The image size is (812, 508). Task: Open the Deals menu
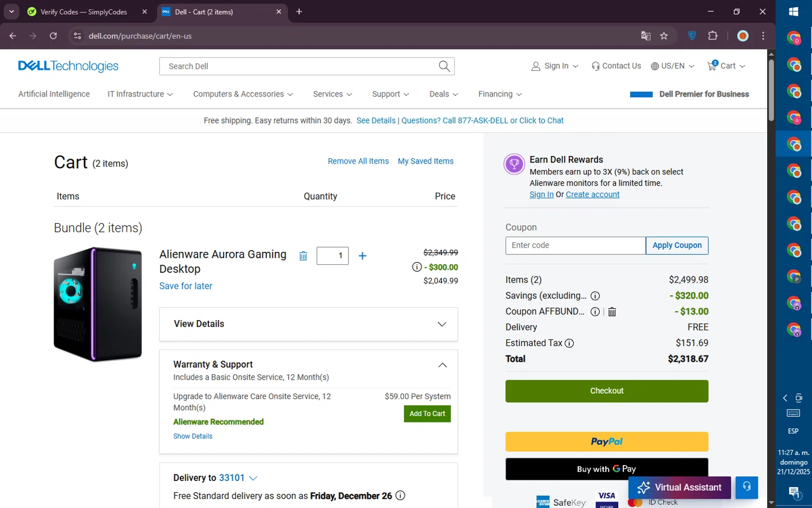point(443,94)
